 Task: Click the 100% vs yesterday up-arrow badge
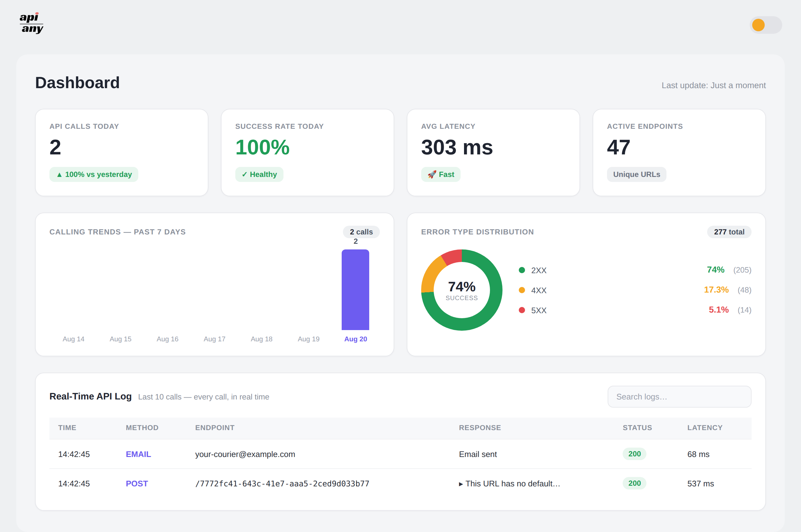[x=94, y=174]
